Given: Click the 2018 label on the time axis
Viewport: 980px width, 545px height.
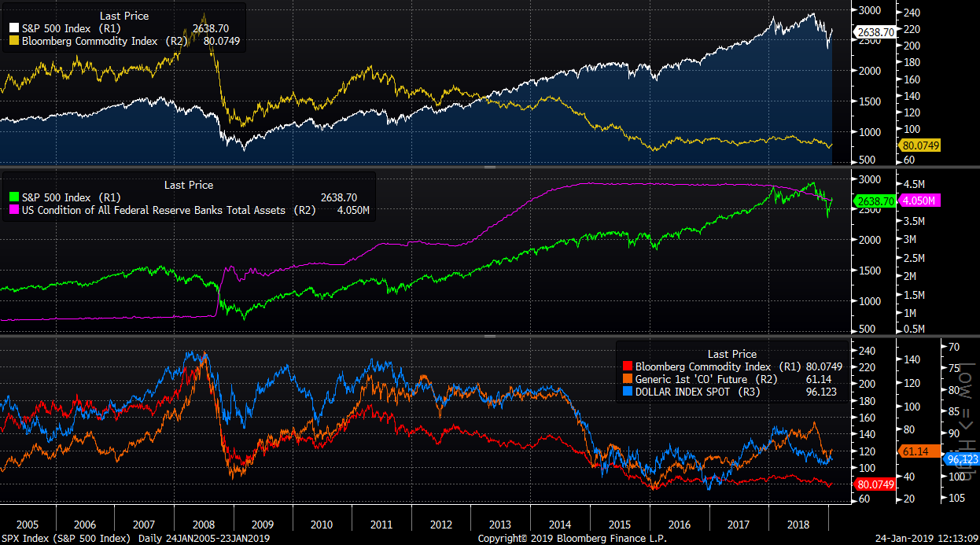Looking at the screenshot, I should click(x=798, y=524).
